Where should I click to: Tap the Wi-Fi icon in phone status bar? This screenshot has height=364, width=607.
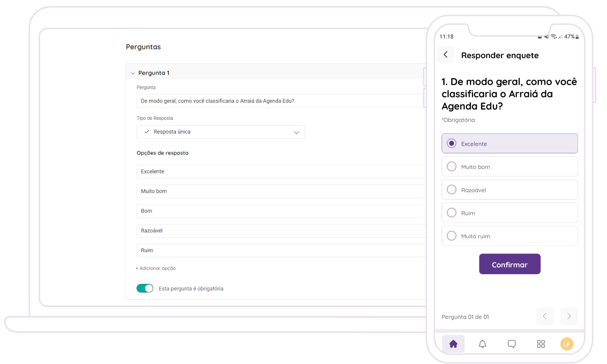(553, 37)
